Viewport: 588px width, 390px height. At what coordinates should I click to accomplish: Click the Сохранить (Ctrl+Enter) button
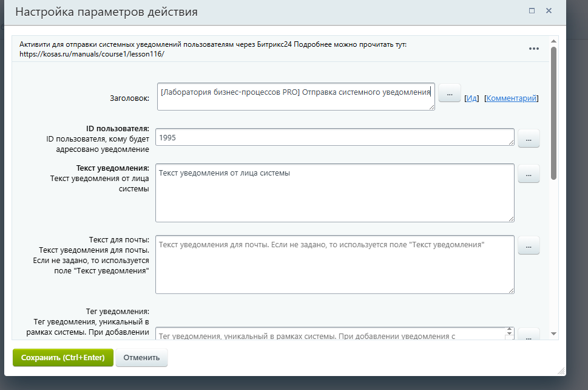pos(63,357)
